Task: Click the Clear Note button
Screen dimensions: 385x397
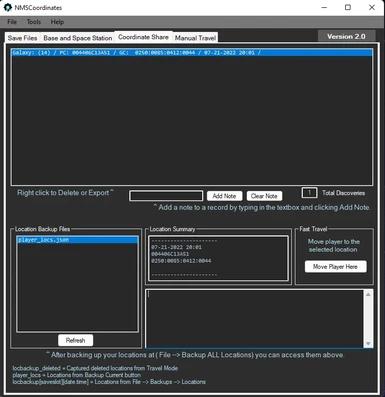Action: (x=264, y=196)
